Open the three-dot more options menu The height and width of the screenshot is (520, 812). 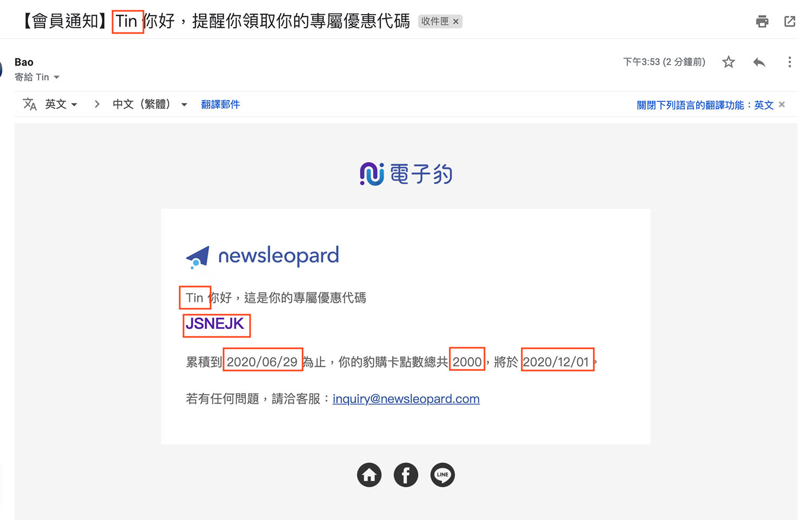(790, 62)
